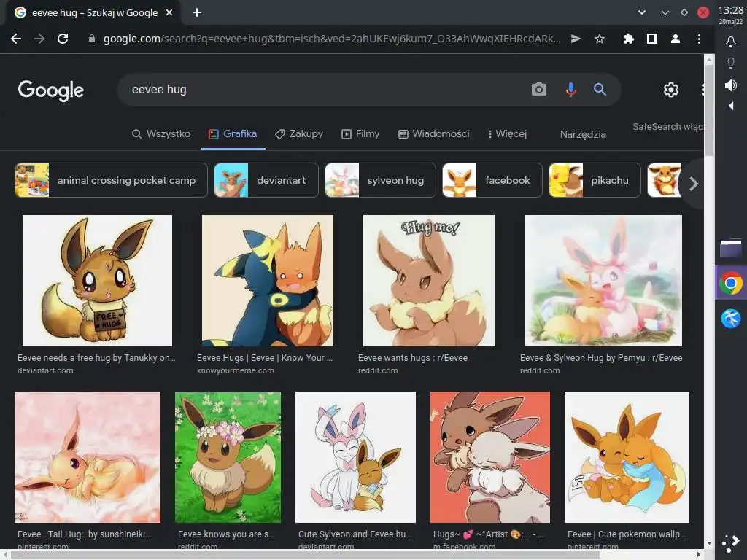
Task: Apply the pikachu suggestion chip
Action: pyautogui.click(x=595, y=180)
